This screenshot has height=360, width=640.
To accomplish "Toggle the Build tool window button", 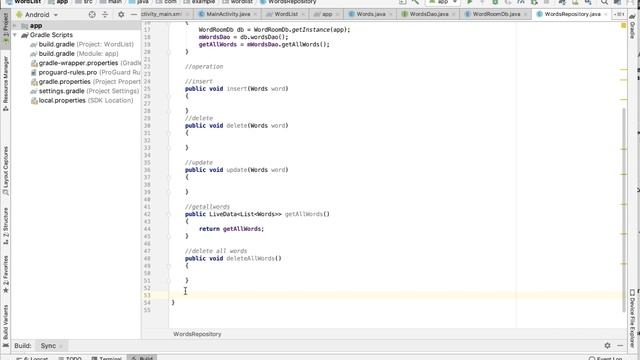I will (142, 358).
